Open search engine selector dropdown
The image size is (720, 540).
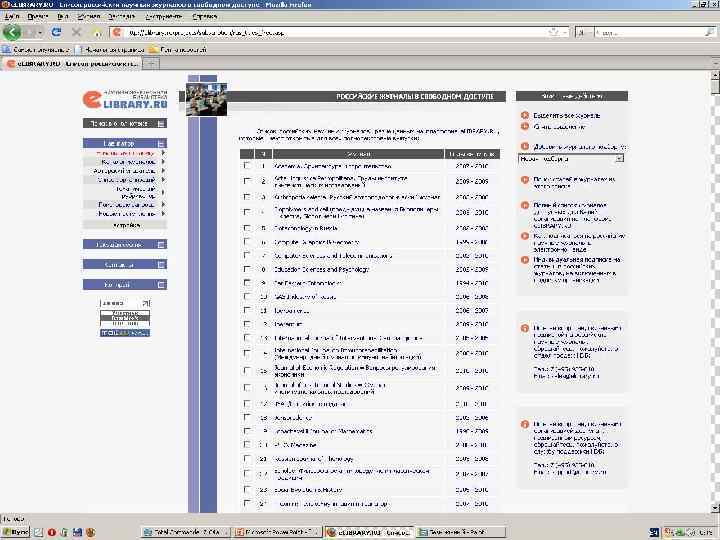coord(583,32)
